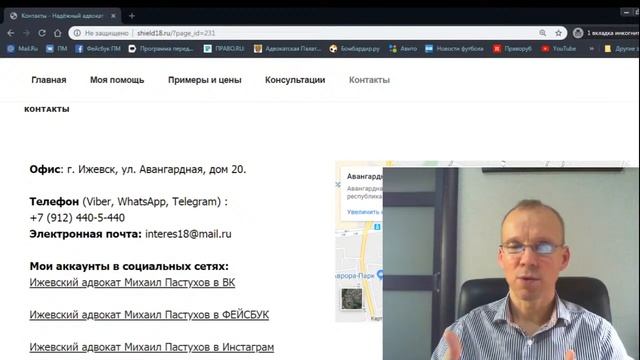Open the Моя помощь menu item
Screen dimensions: 640x360
(117, 80)
